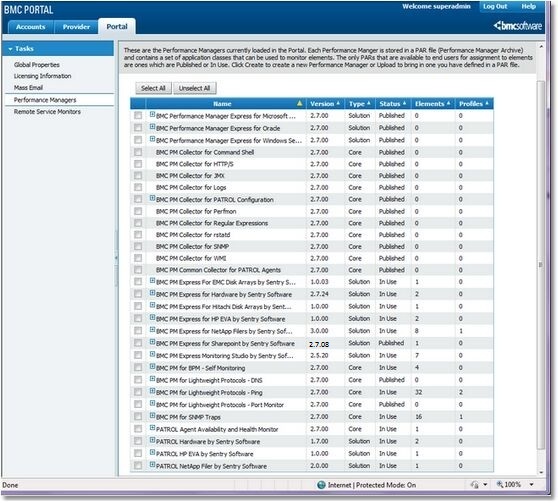Click the vertical scrollbar of the table
The image size is (558, 503).
coord(541,265)
